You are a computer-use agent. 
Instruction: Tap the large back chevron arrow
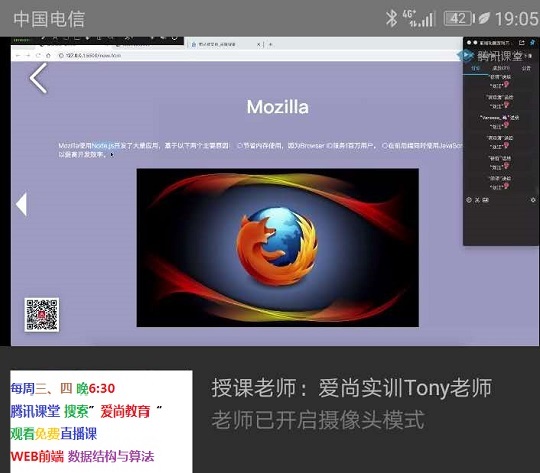[38, 78]
